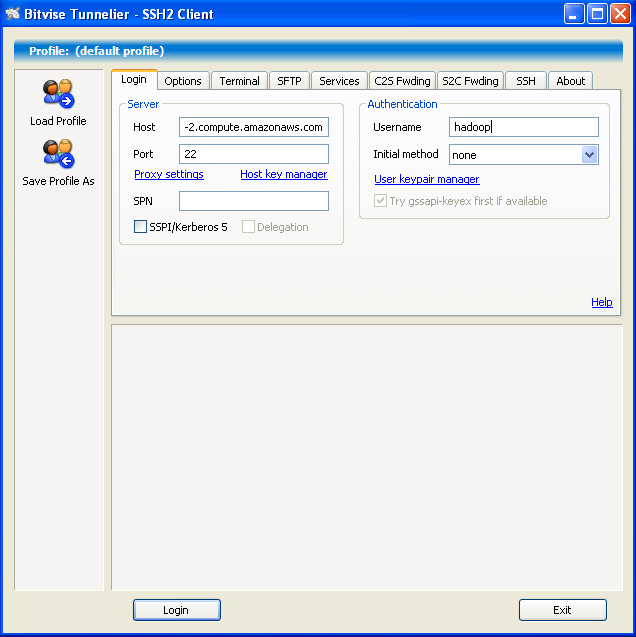Click the empty SPN field
The image size is (636, 637).
click(254, 201)
